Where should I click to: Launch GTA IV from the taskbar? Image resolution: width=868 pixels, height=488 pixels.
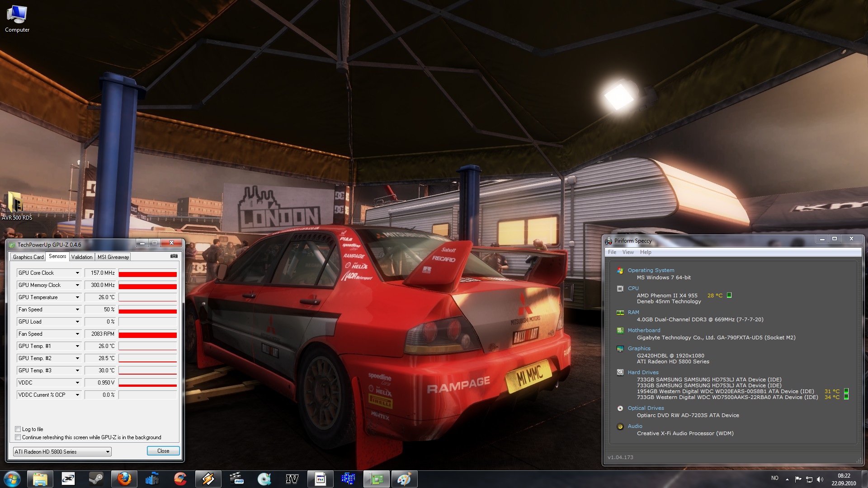292,479
